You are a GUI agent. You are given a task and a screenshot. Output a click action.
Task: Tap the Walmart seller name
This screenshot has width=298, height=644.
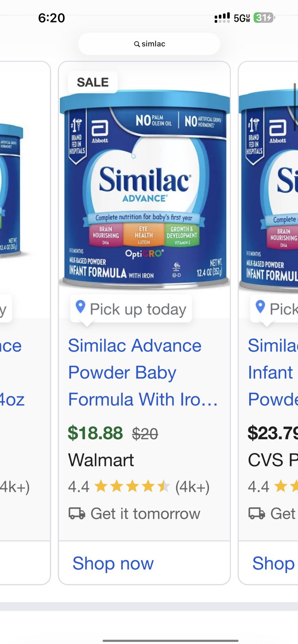pos(101,460)
